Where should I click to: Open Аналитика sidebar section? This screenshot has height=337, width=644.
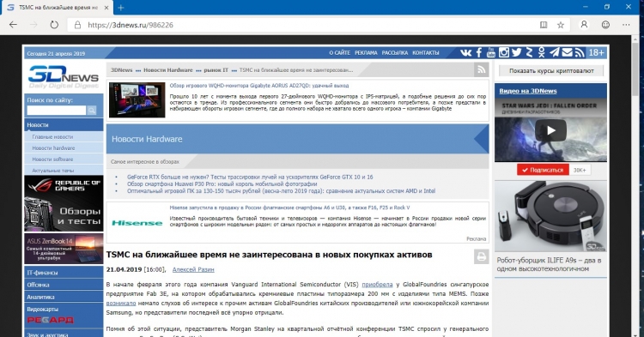(x=64, y=298)
